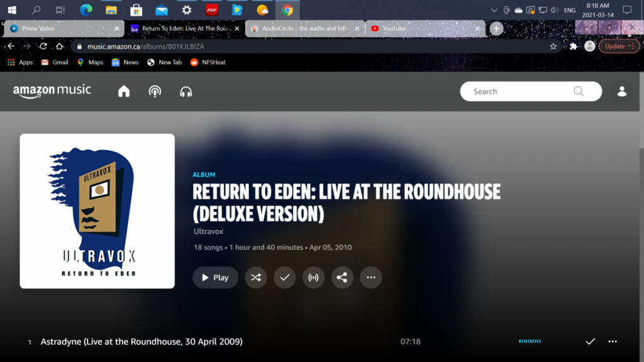Click the Amazon Music logo
Image resolution: width=644 pixels, height=362 pixels.
point(52,91)
